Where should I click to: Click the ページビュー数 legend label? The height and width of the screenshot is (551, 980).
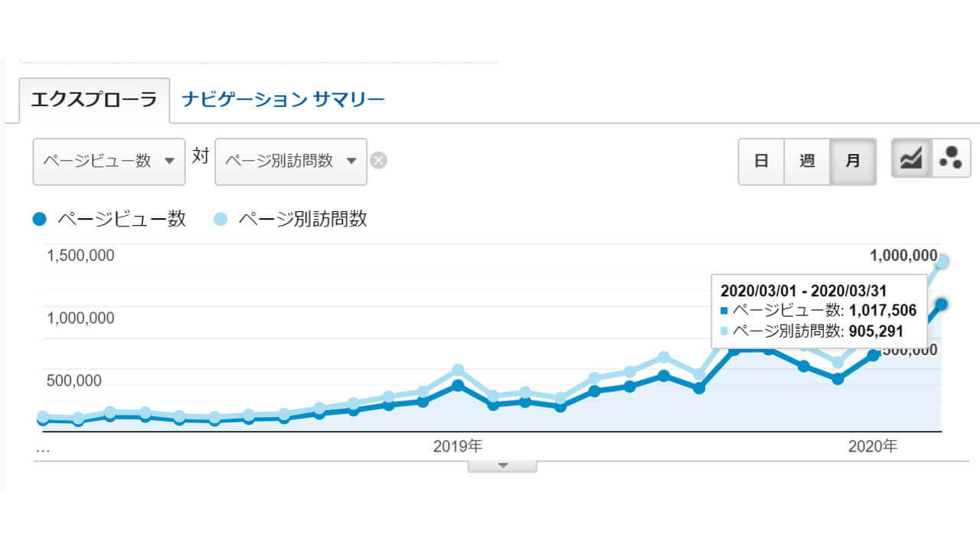[121, 220]
